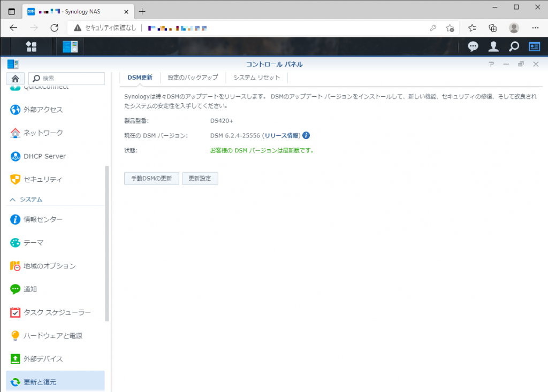548x392 pixels.
Task: Select the Synology NAS browser tab
Action: [x=78, y=12]
